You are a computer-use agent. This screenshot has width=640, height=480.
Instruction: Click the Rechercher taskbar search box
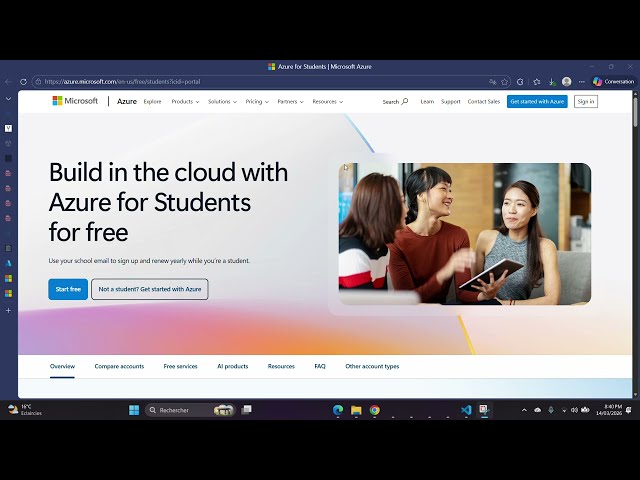coord(191,410)
